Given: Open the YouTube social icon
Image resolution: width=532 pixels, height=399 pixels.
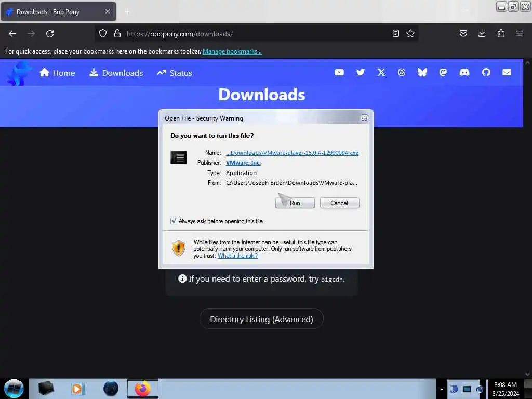Looking at the screenshot, I should tap(339, 73).
